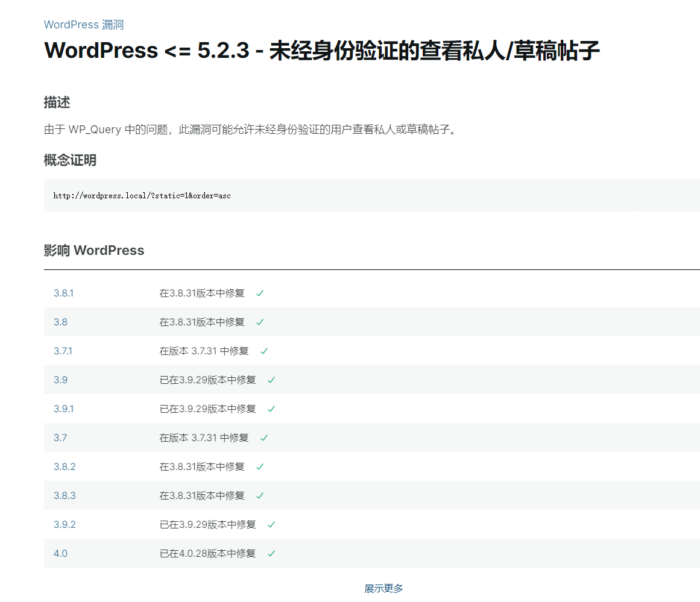Click fix text in the 3.8.3 row
The image size is (700, 602).
click(x=202, y=496)
